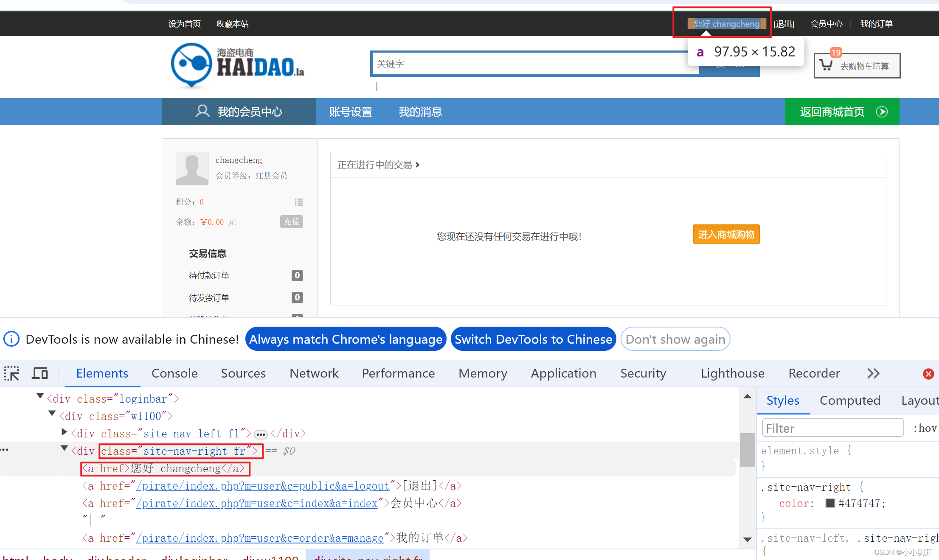The image size is (939, 560).
Task: Click the shopping cart icon with badge 19
Action: tap(827, 64)
